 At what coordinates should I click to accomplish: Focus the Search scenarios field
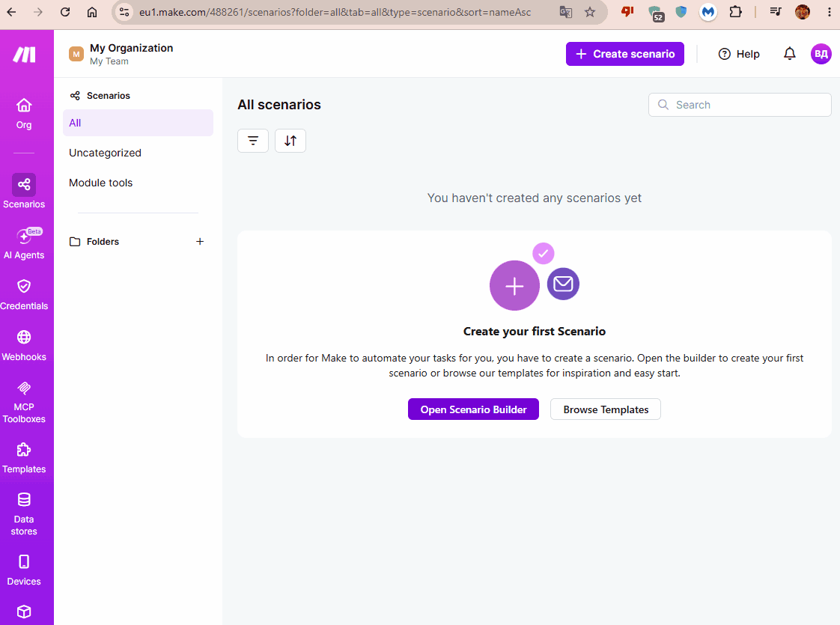point(740,105)
